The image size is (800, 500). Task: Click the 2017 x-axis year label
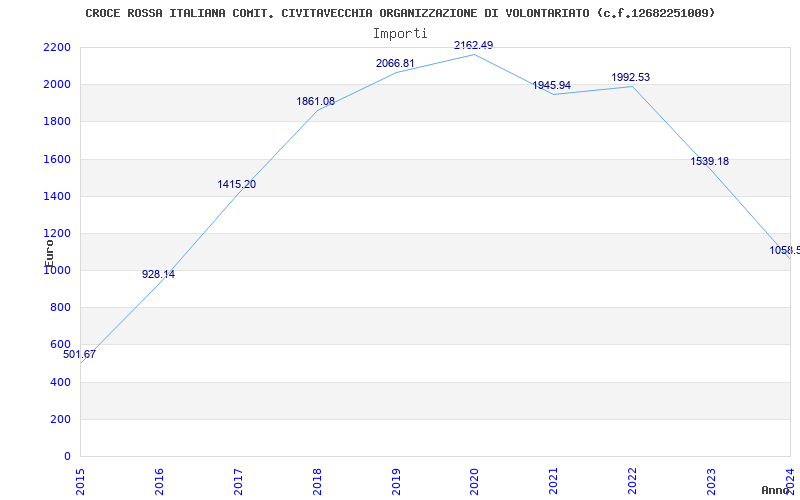pyautogui.click(x=238, y=481)
